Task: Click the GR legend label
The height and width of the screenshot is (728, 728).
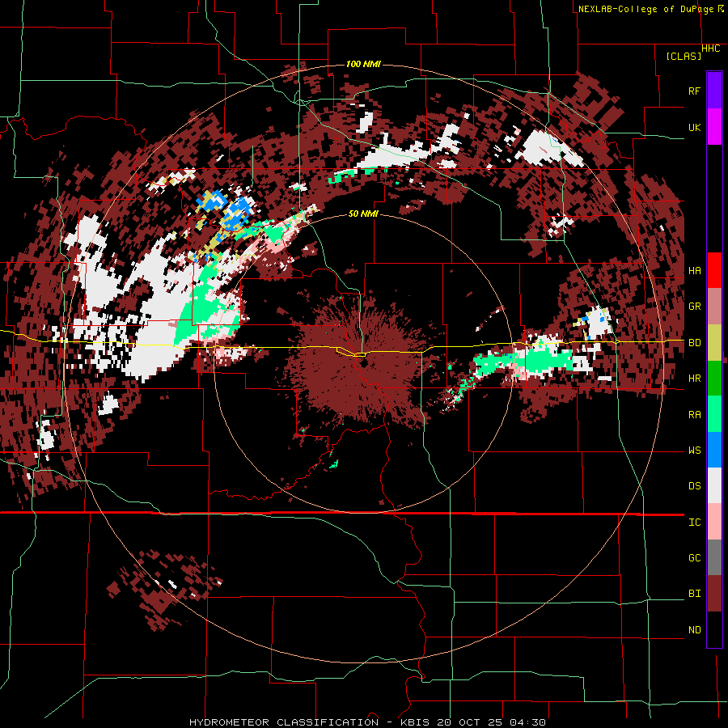Action: [x=695, y=307]
